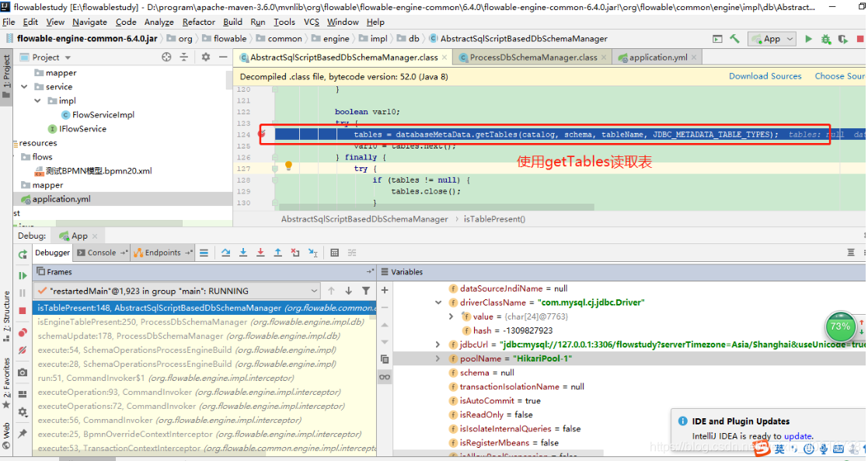868x461 pixels.
Task: Open debugger settings gear icon
Action: point(23,412)
